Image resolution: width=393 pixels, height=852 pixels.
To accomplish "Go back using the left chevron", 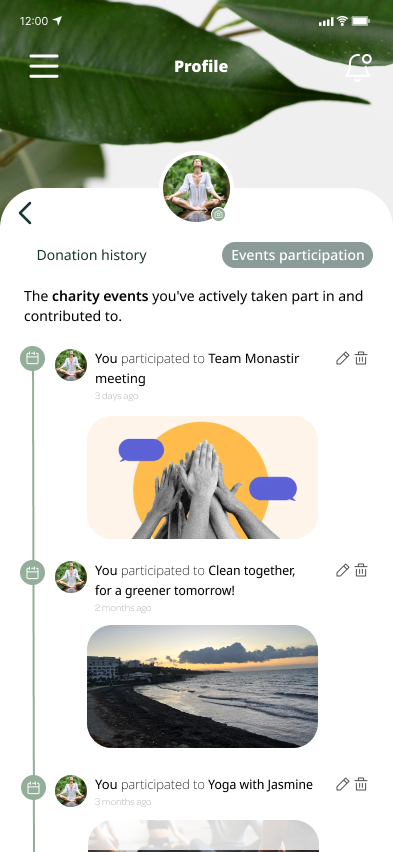I will 25,213.
